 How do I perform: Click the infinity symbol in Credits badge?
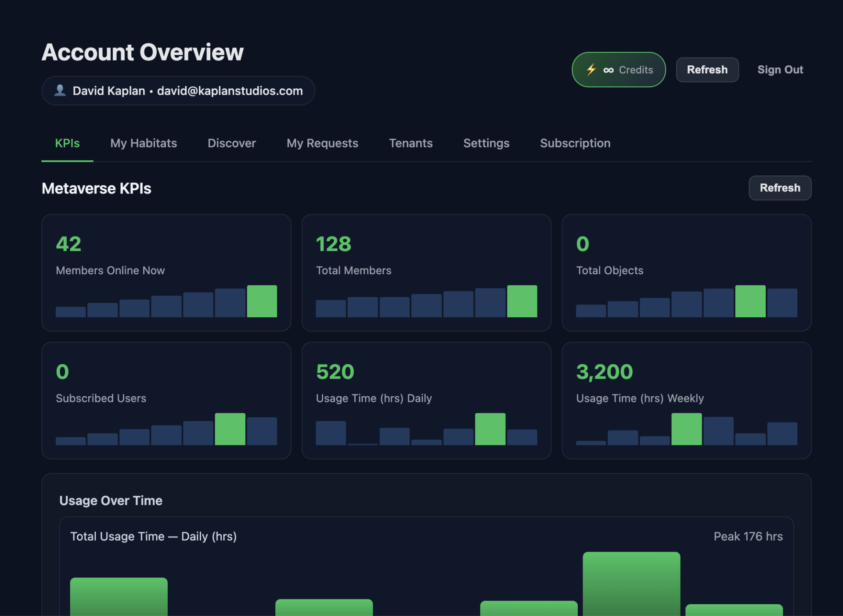tap(608, 70)
